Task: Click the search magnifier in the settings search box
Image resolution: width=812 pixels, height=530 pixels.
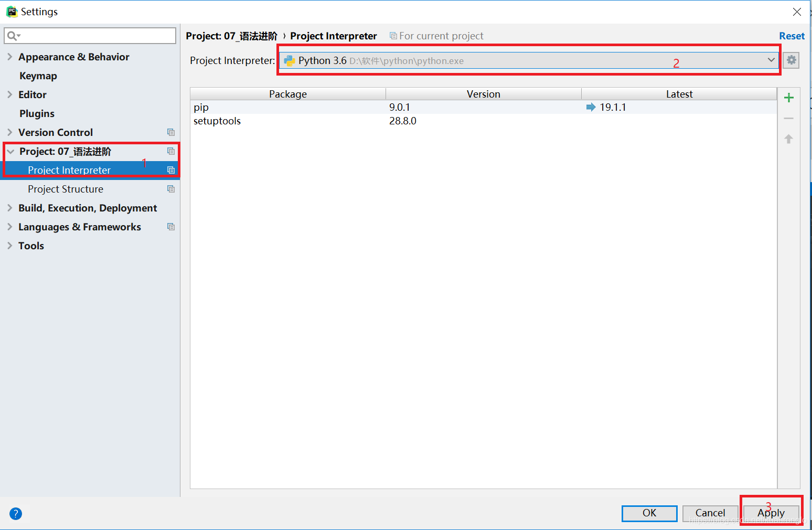Action: [11, 35]
